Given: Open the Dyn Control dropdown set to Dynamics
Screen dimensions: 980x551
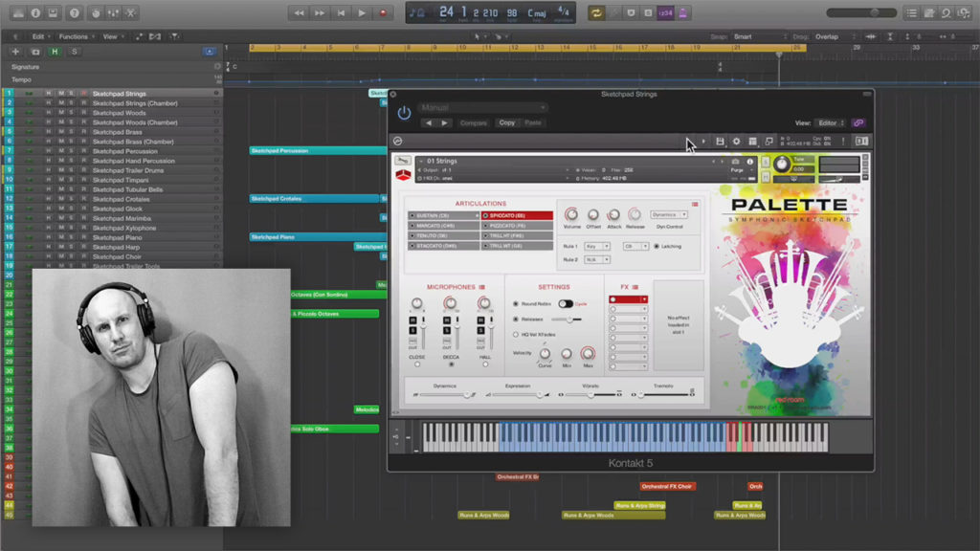Looking at the screenshot, I should [669, 215].
